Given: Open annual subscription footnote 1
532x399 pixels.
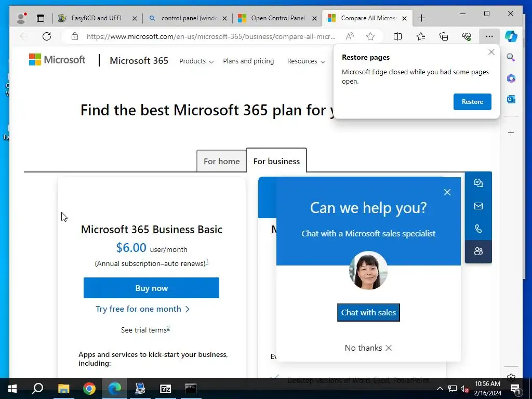Looking at the screenshot, I should tap(207, 262).
